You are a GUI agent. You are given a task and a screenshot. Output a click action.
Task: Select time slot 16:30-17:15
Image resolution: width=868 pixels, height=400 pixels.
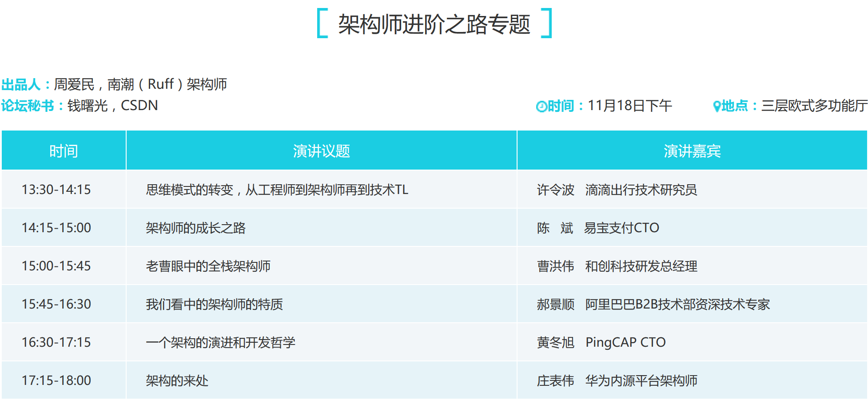tap(56, 342)
